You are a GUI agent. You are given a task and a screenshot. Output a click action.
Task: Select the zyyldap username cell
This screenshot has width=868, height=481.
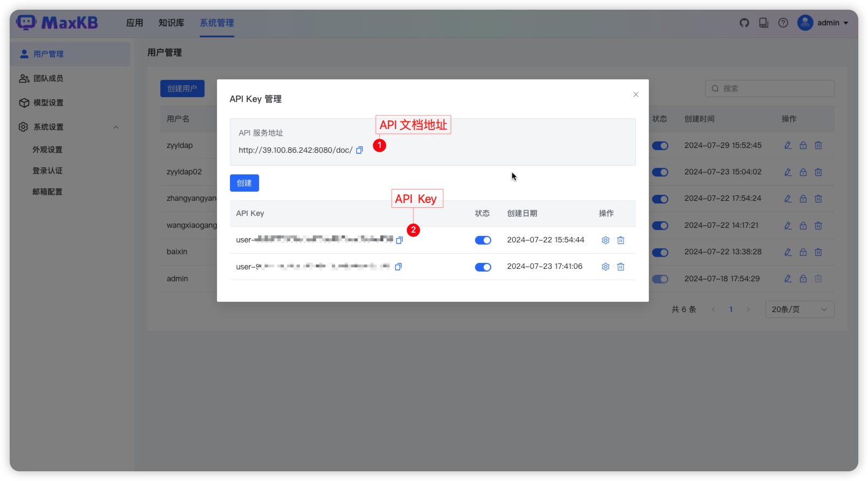pos(180,145)
